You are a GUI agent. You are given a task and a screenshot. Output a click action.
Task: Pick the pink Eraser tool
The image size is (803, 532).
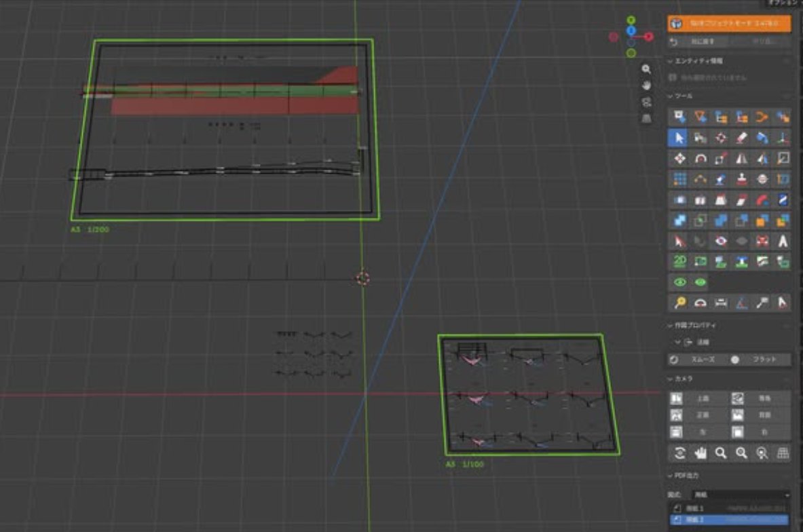[741, 138]
